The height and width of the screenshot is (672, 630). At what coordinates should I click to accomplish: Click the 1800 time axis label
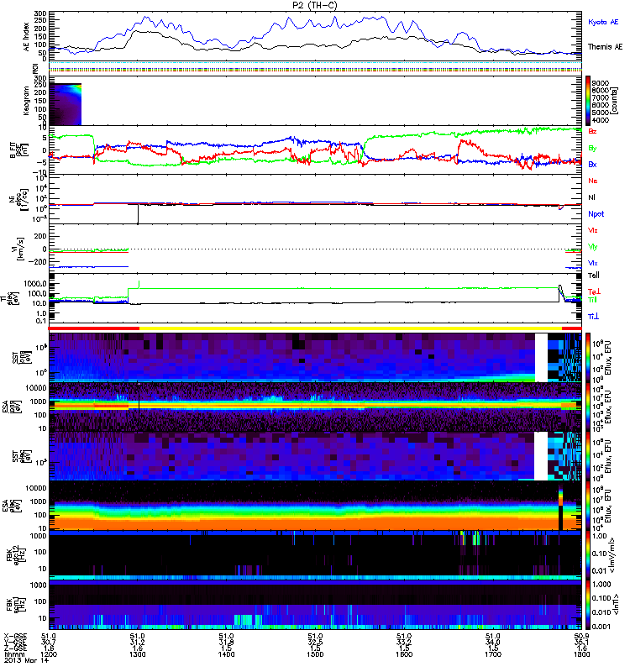(x=581, y=654)
